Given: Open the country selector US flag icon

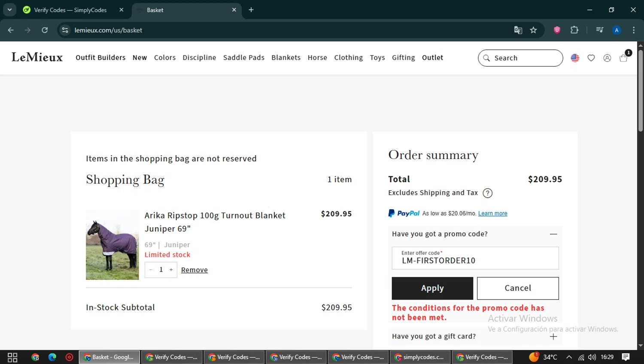Looking at the screenshot, I should point(575,58).
